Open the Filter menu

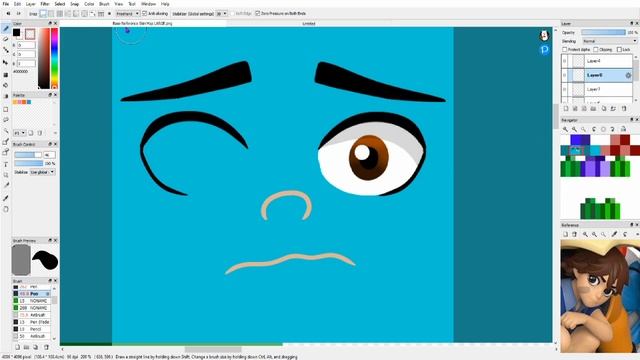pyautogui.click(x=44, y=4)
